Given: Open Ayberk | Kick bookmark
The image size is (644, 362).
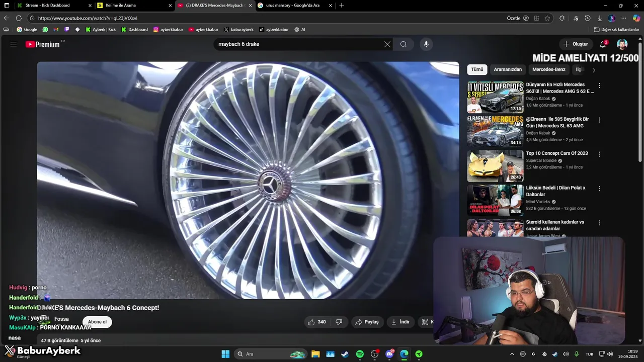Looking at the screenshot, I should click(x=100, y=30).
